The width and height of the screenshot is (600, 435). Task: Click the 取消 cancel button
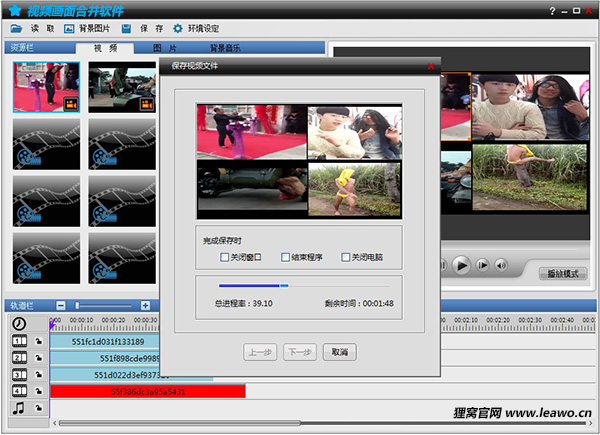(x=340, y=352)
